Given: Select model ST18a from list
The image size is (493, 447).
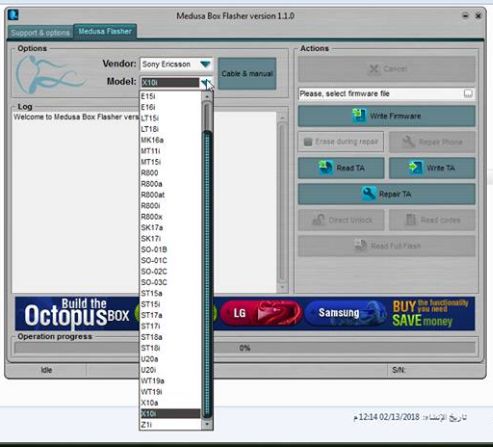Looking at the screenshot, I should [x=170, y=337].
